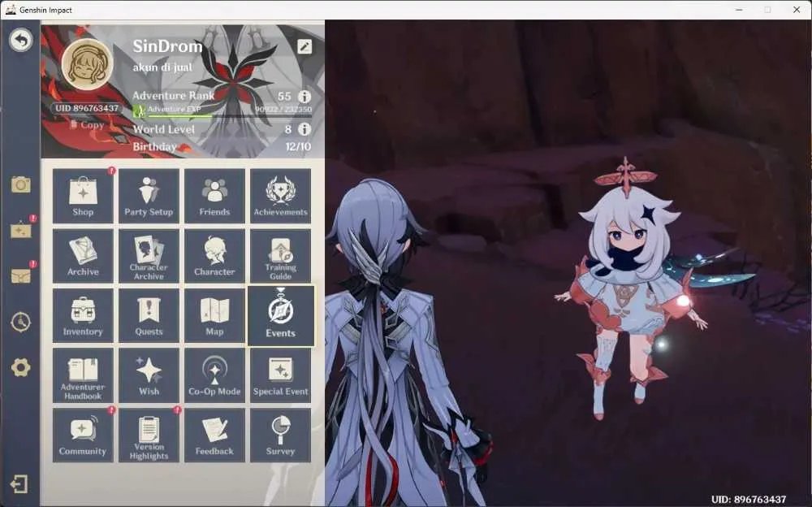Open the Archive tile
The image size is (812, 507).
(x=83, y=256)
